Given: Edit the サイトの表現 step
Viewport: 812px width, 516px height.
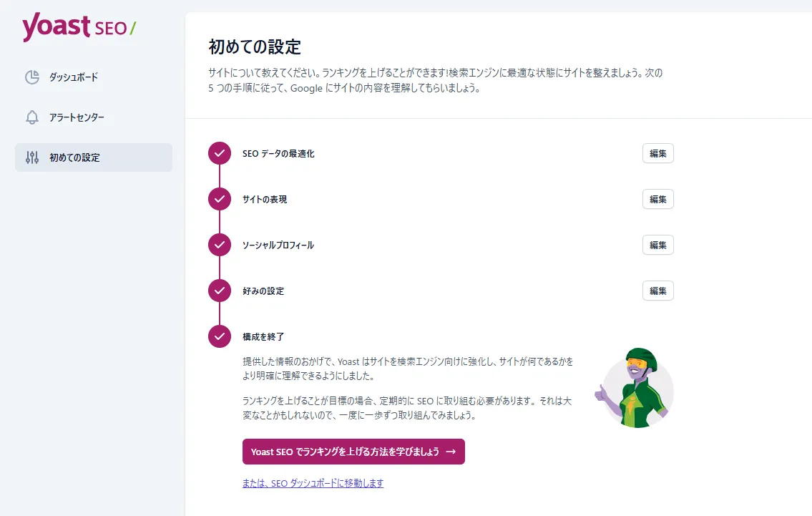Looking at the screenshot, I should pos(657,199).
